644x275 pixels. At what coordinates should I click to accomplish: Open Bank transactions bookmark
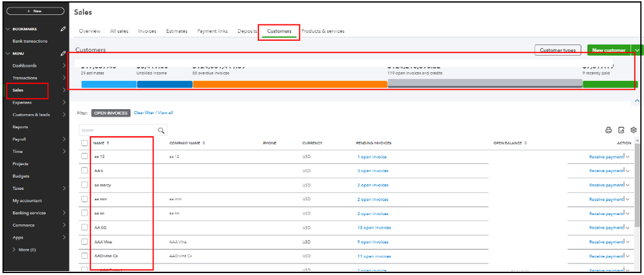coord(30,41)
